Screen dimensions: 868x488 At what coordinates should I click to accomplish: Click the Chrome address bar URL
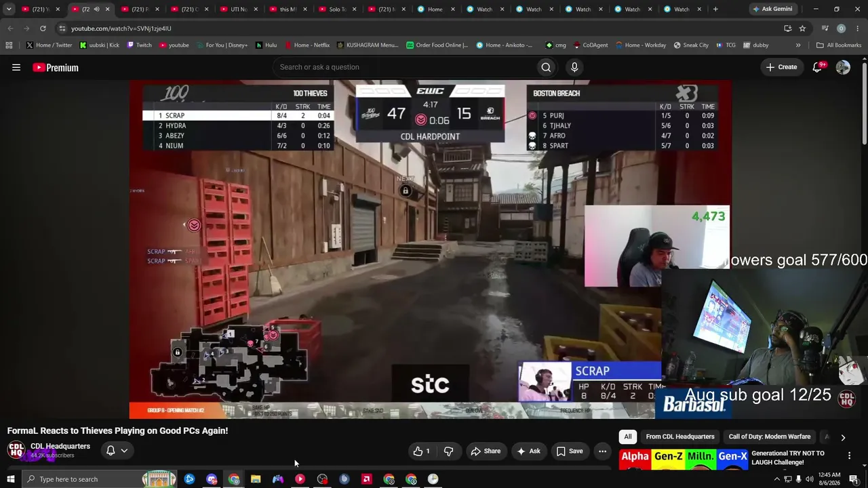pyautogui.click(x=121, y=28)
